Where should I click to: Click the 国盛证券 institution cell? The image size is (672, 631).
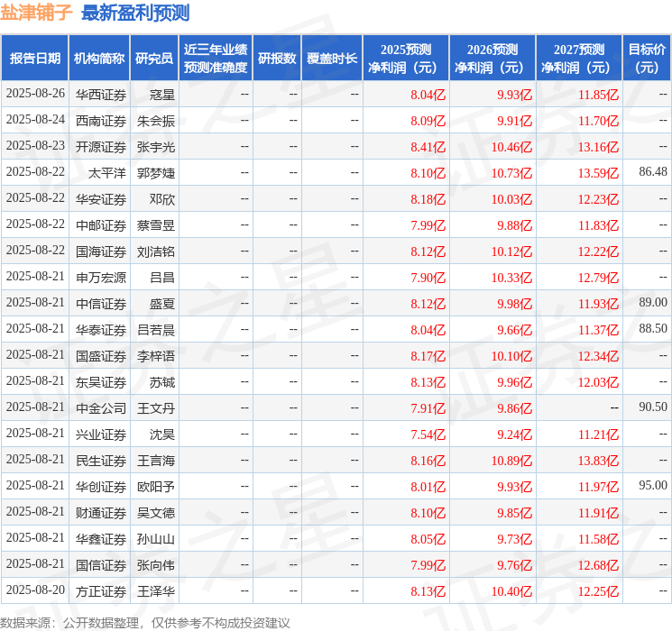pos(101,356)
